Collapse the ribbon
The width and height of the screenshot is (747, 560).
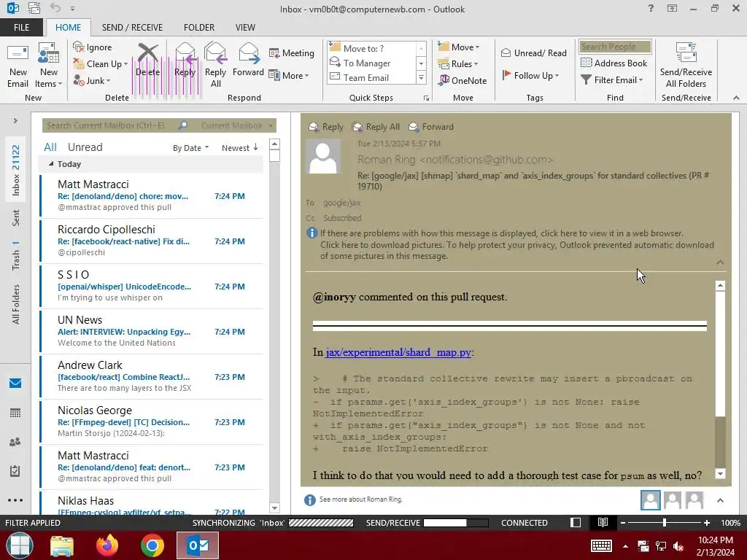point(736,98)
